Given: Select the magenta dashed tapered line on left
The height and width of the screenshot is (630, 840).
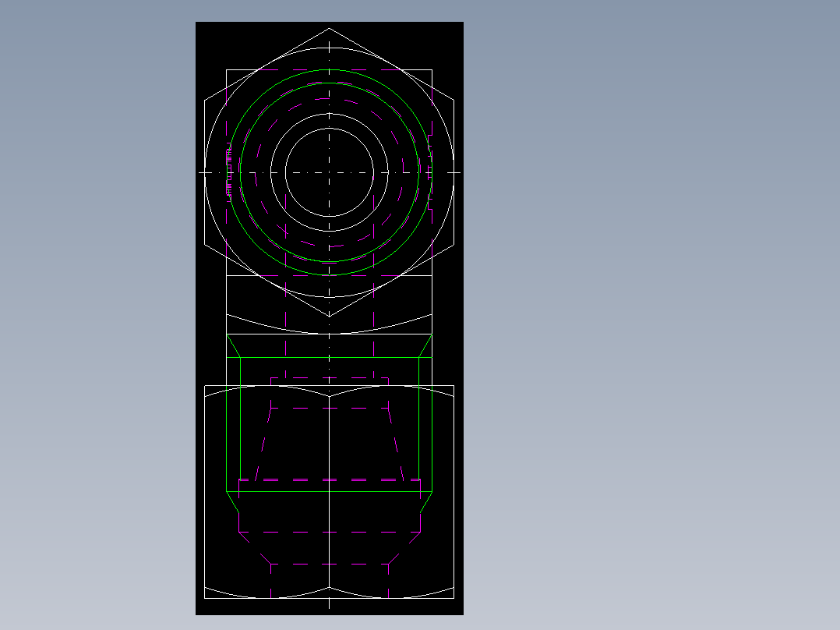Looking at the screenshot, I should point(263,444).
